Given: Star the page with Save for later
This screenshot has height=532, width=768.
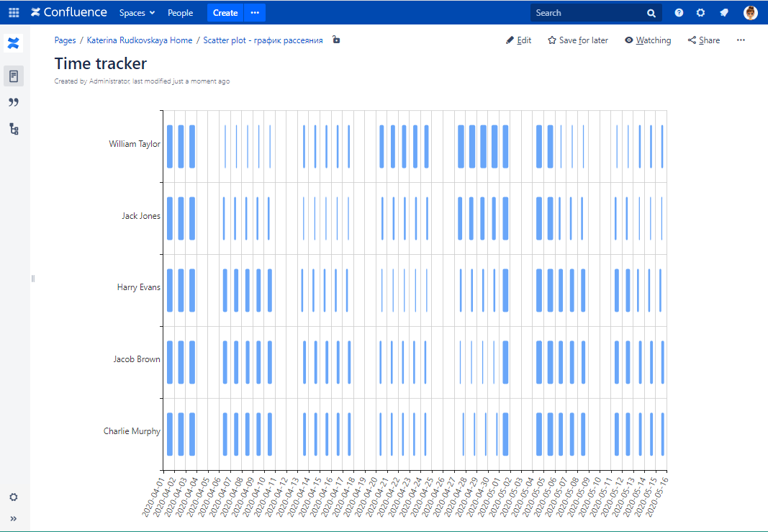Looking at the screenshot, I should tap(577, 40).
